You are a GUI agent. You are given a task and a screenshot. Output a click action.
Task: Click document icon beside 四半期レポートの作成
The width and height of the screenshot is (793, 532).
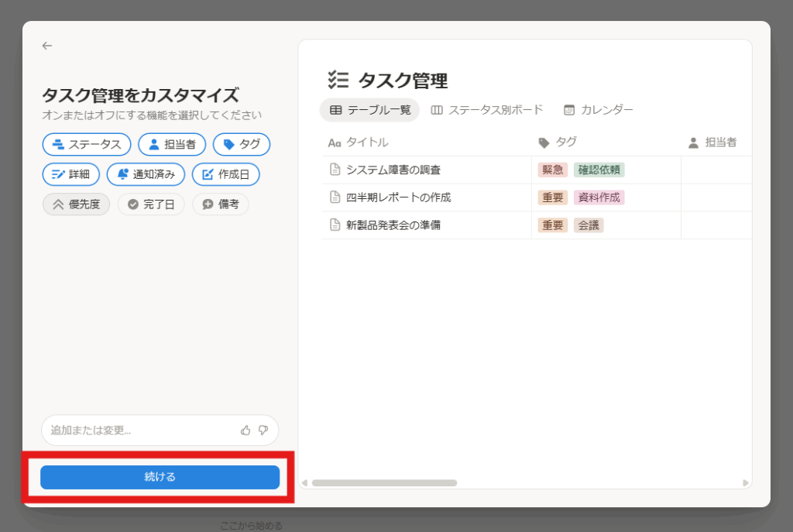(335, 197)
